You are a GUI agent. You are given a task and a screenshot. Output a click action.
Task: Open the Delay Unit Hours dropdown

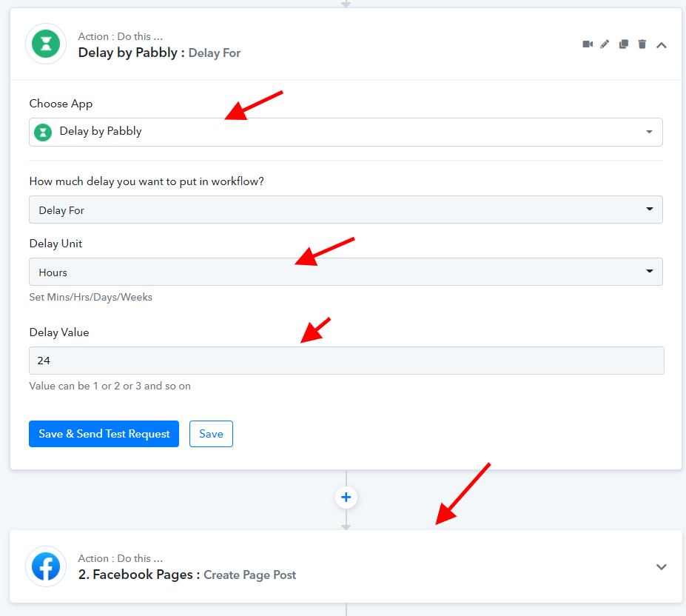pyautogui.click(x=346, y=272)
